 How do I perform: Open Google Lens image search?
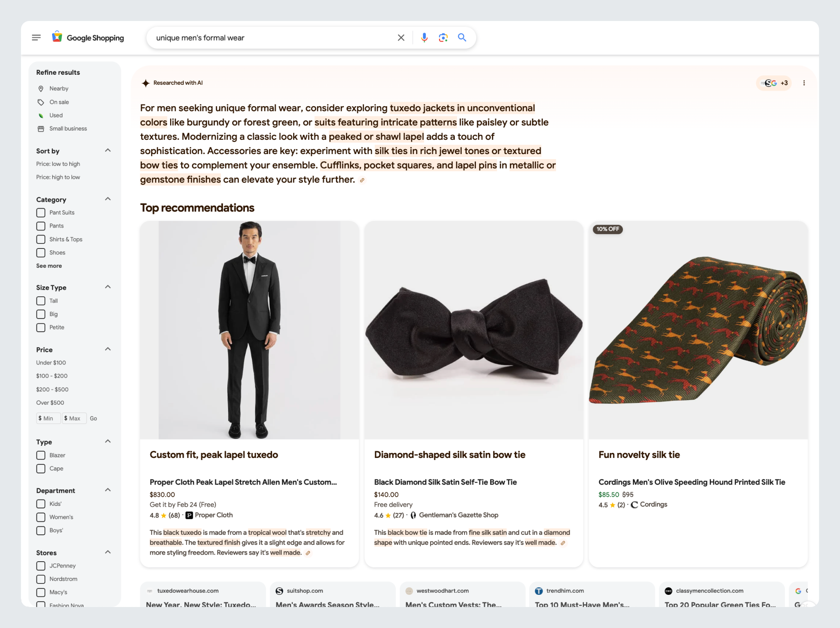tap(443, 38)
